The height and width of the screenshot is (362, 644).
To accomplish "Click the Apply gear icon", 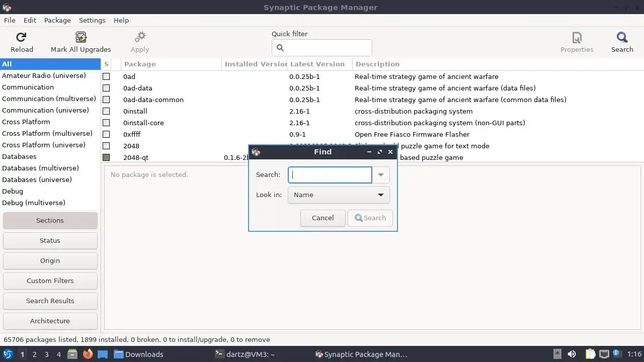I will (140, 37).
